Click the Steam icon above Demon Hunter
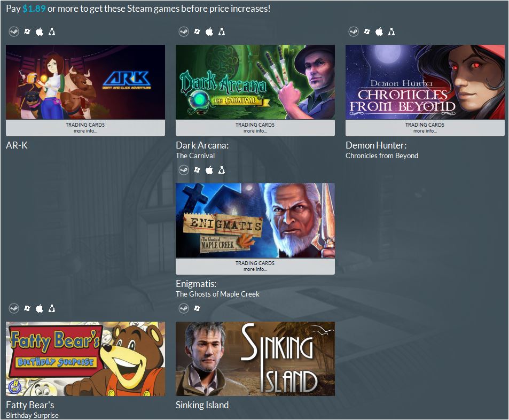Screen dimensions: 509x420 354,32
